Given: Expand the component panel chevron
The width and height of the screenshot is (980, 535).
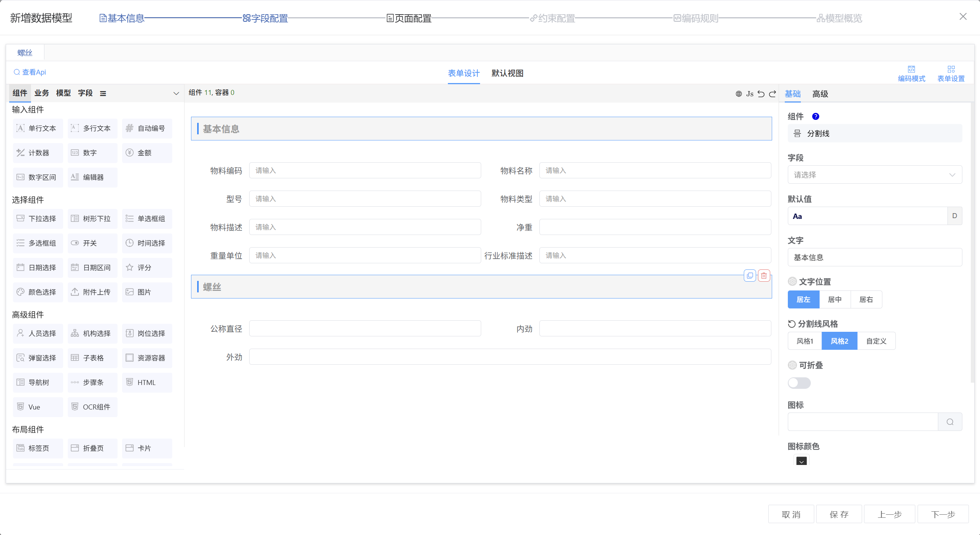Looking at the screenshot, I should pos(176,93).
